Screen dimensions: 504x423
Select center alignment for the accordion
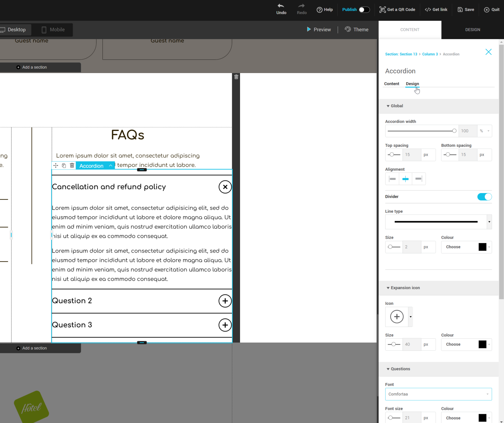click(x=405, y=179)
